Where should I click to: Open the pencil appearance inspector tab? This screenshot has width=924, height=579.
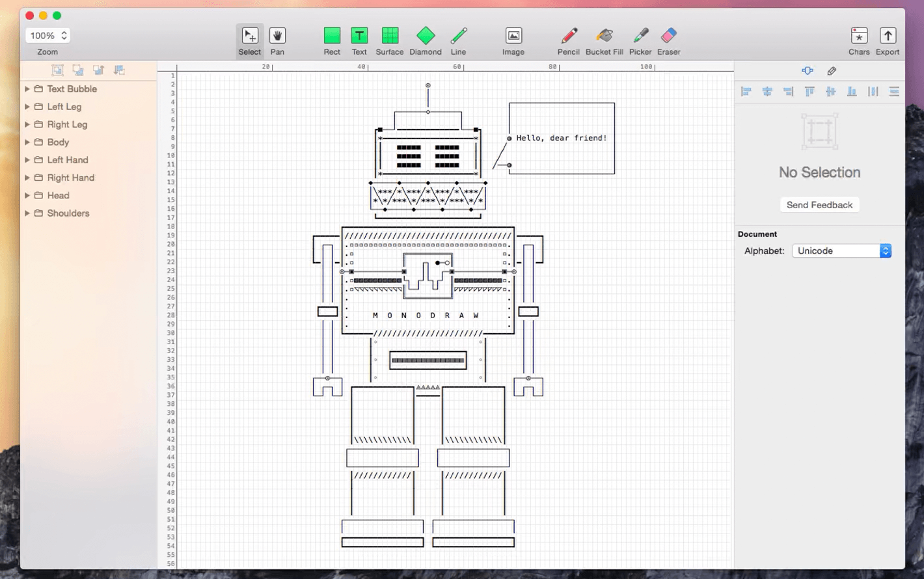click(832, 70)
